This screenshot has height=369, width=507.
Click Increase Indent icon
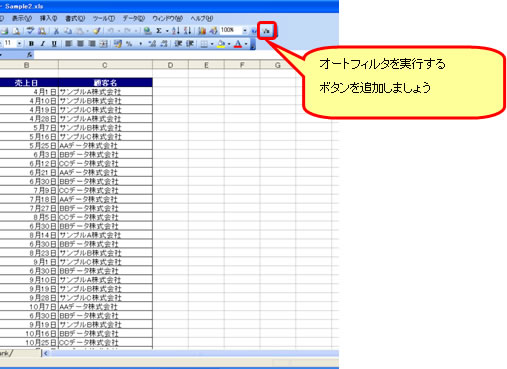[190, 44]
